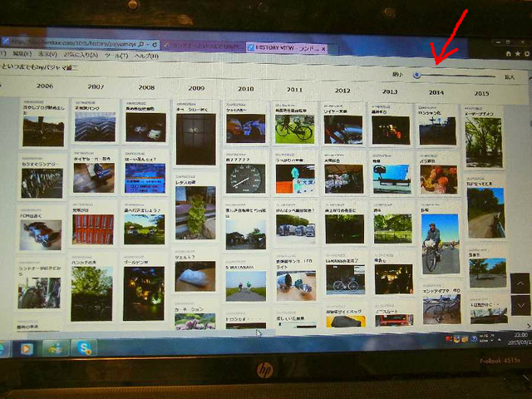Click the blog title text by パジャマ

pos(39,66)
